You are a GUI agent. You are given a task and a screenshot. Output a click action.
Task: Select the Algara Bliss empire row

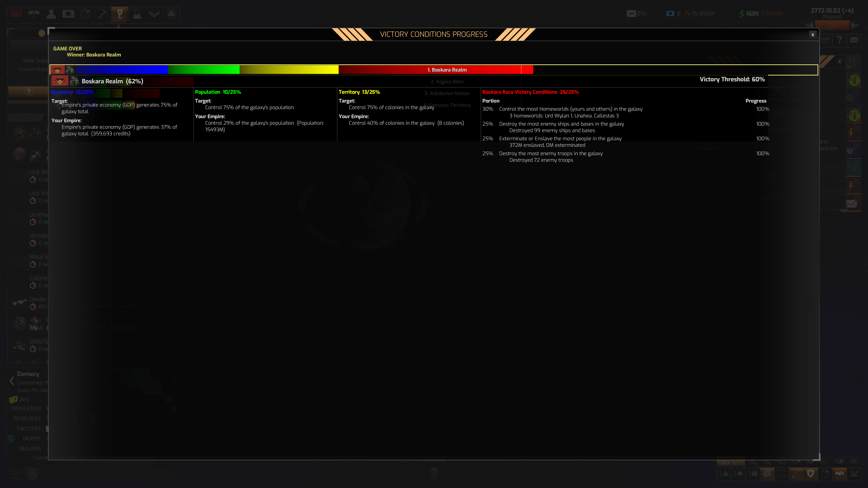pos(447,82)
